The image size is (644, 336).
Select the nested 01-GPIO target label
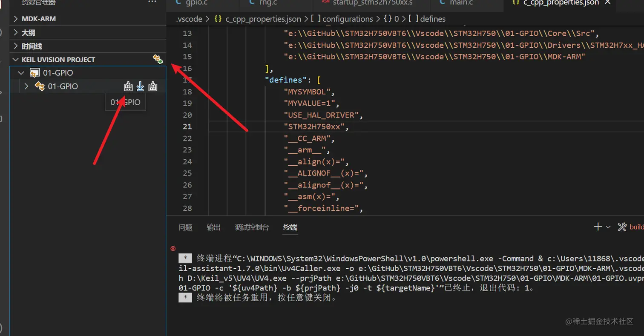point(63,86)
